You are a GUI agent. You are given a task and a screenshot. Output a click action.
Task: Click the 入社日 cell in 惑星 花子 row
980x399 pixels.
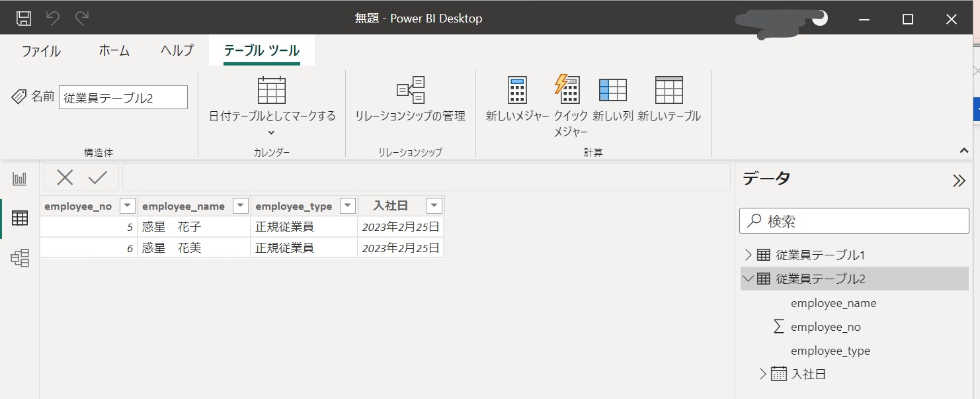[x=401, y=227]
